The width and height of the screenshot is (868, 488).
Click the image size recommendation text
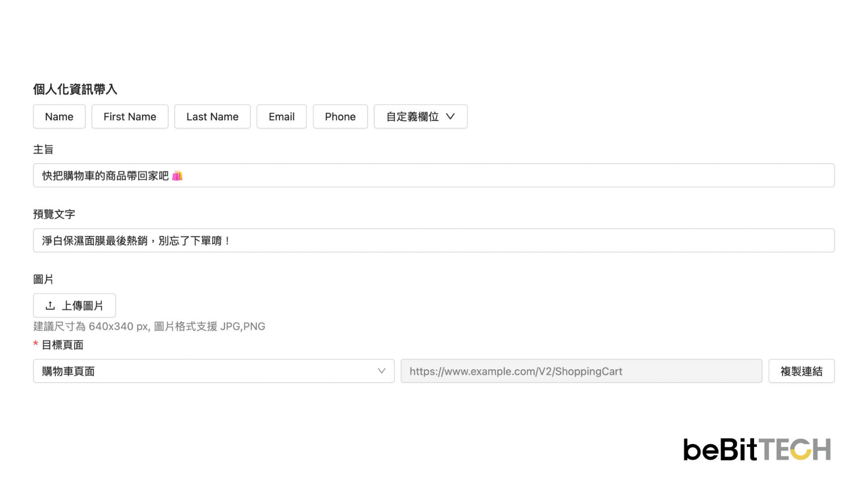coord(149,326)
